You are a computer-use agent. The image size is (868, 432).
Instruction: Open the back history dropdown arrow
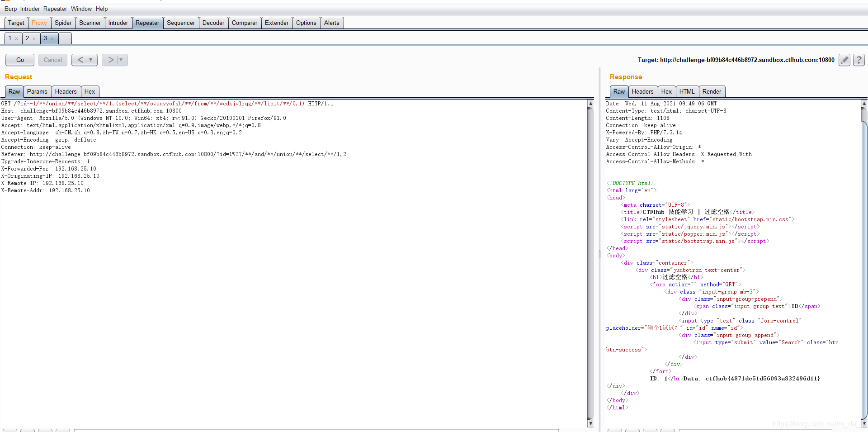91,60
